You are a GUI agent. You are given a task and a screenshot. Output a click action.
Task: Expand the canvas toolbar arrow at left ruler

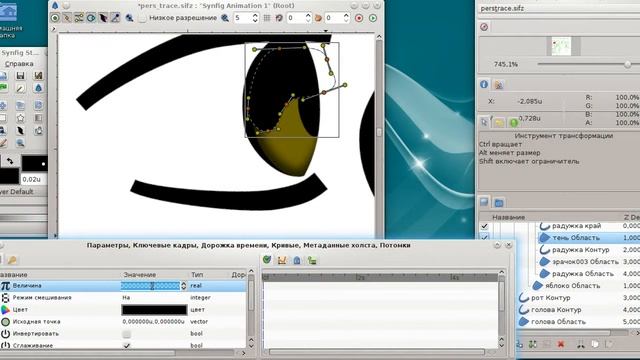pos(53,29)
